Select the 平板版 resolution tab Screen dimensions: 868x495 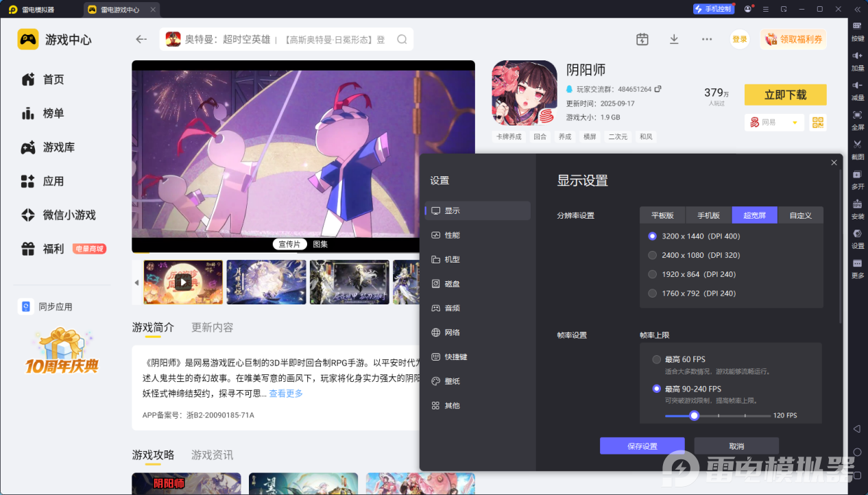[662, 215]
